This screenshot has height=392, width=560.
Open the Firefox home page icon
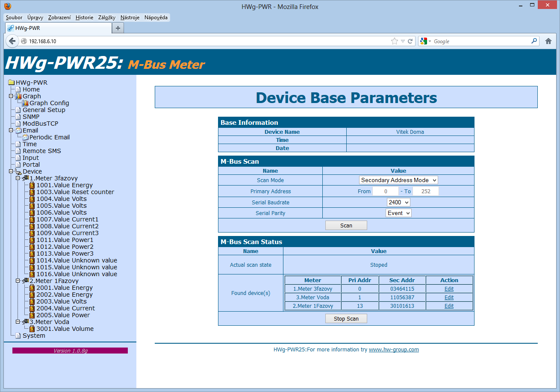(x=548, y=41)
